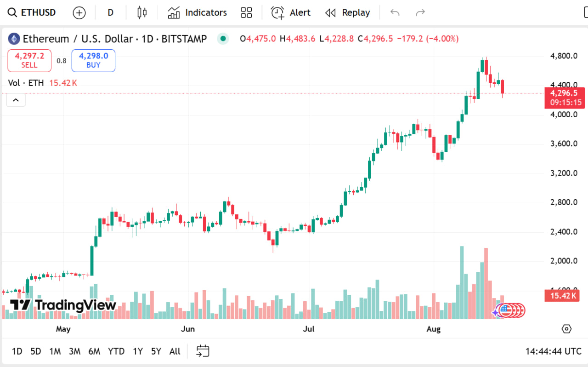This screenshot has width=588, height=367.
Task: Open chart settings hexagon icon
Action: point(566,329)
